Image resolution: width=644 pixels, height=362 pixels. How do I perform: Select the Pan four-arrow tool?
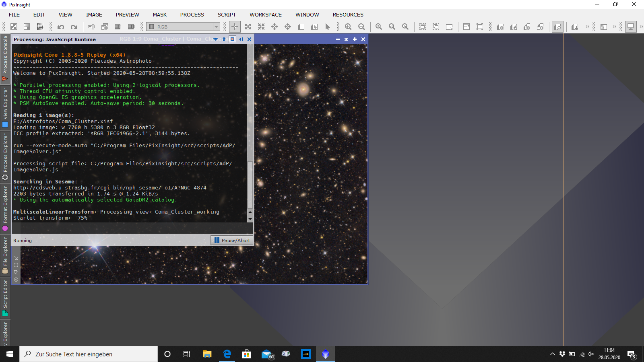click(288, 27)
